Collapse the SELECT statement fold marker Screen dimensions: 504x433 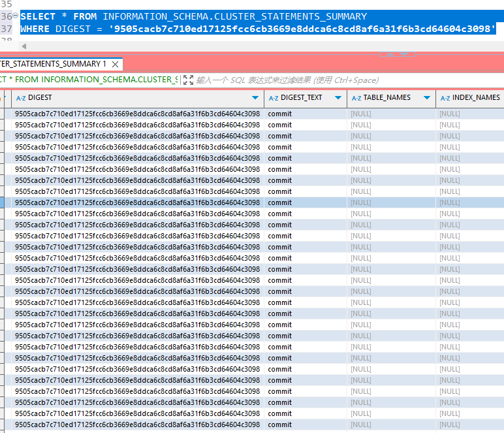(16, 16)
